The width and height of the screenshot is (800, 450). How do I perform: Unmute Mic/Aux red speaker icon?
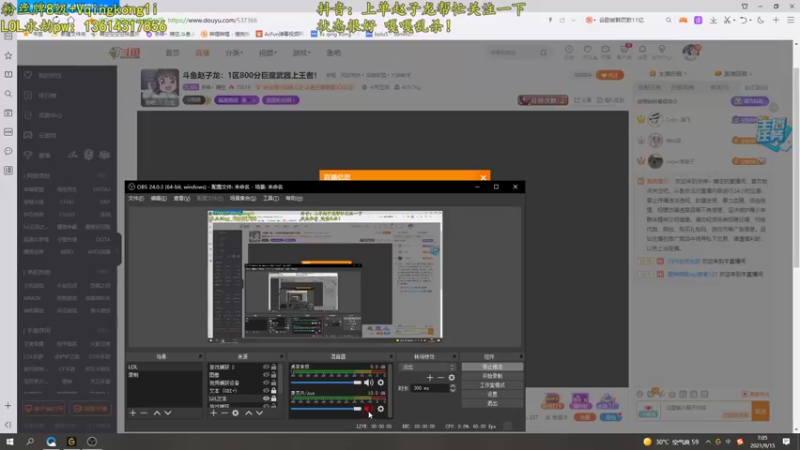click(368, 409)
